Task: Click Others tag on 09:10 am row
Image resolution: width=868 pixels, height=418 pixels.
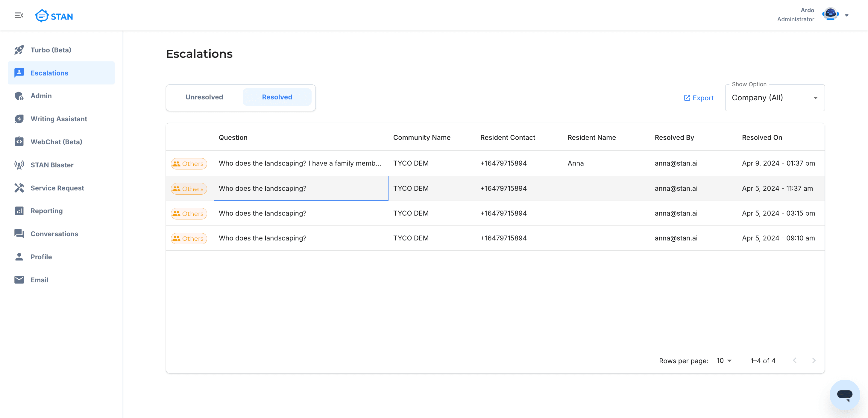Action: pyautogui.click(x=189, y=239)
